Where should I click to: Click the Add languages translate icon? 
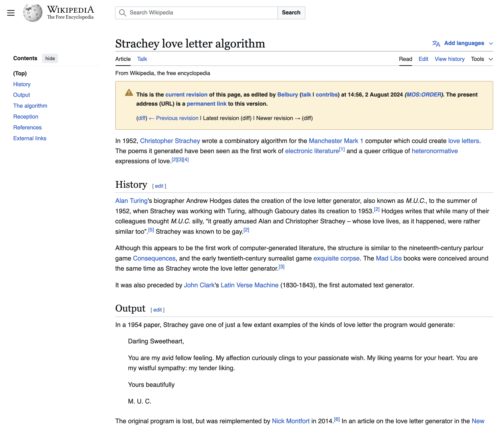pyautogui.click(x=436, y=43)
